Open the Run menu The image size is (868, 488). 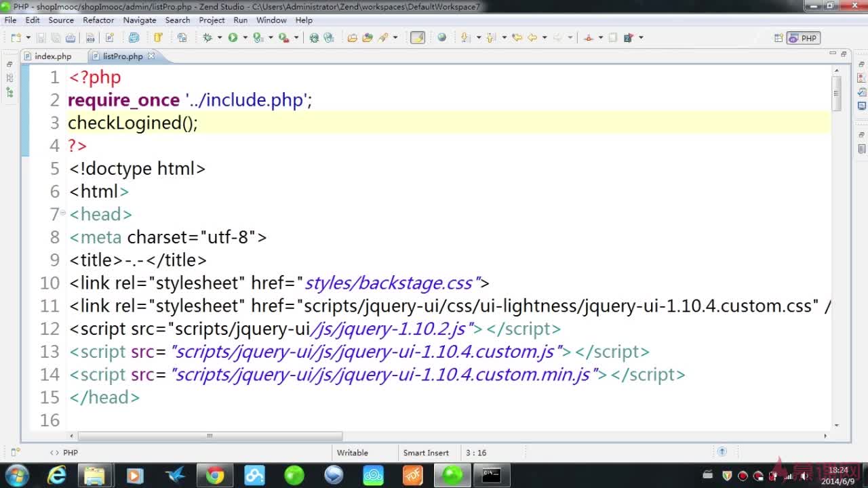tap(241, 20)
